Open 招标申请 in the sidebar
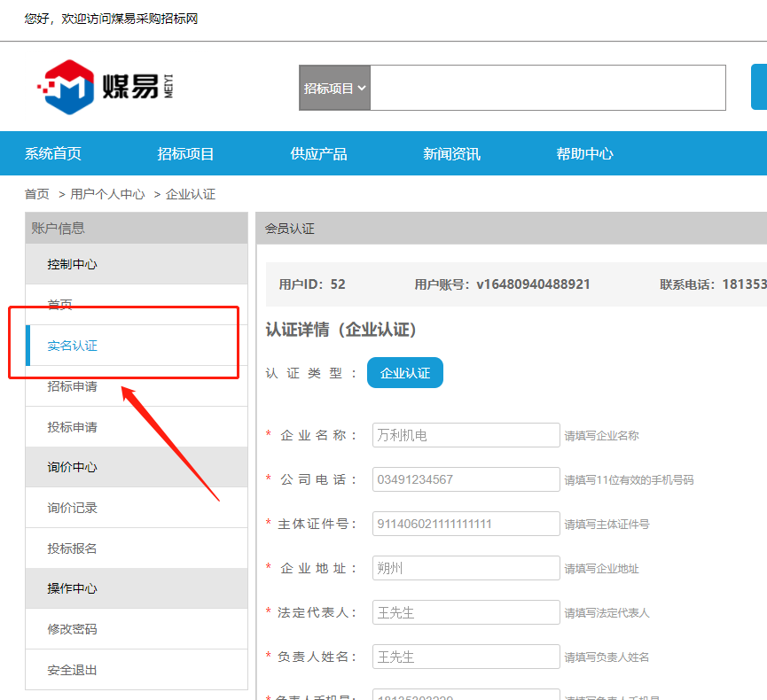 click(73, 386)
